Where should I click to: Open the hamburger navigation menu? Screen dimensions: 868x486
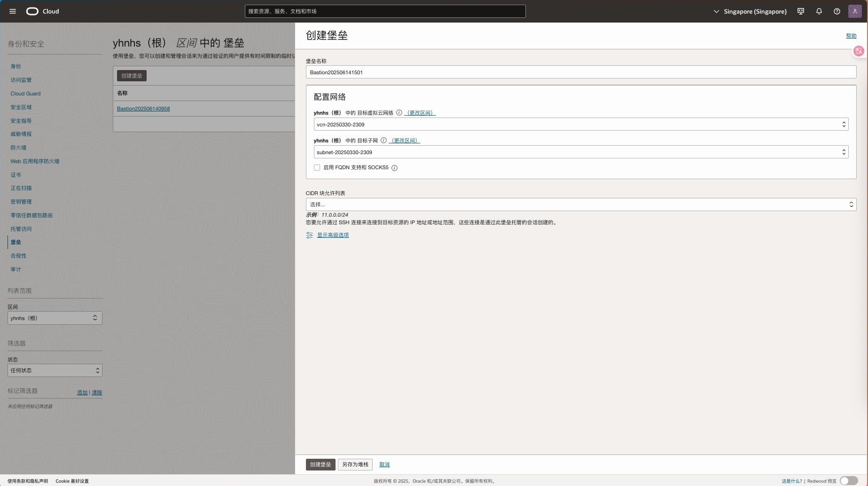13,11
